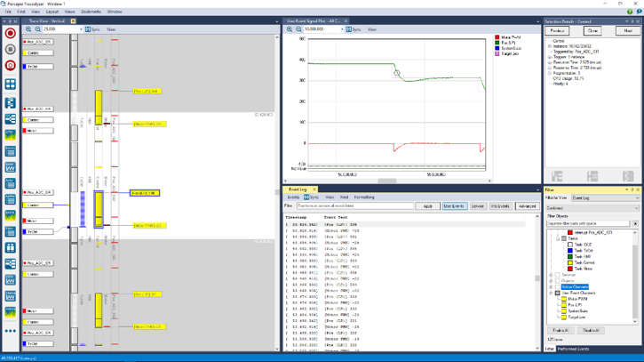
Task: Open the feedback chat icon at top right
Action: pyautogui.click(x=639, y=12)
